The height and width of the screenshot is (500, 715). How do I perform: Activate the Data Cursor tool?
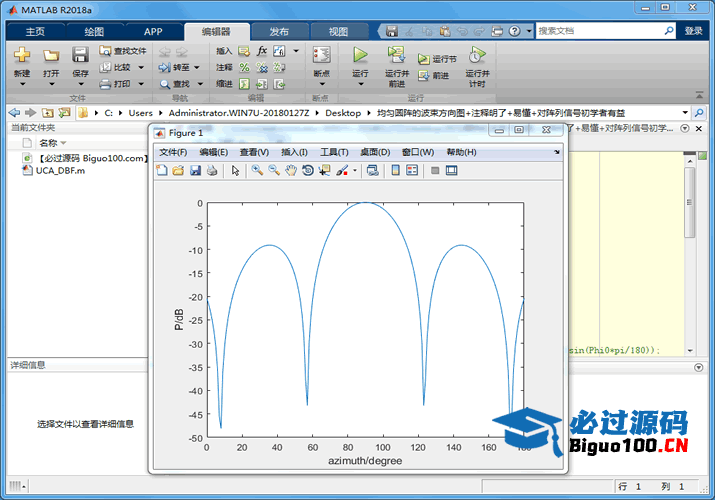[324, 171]
